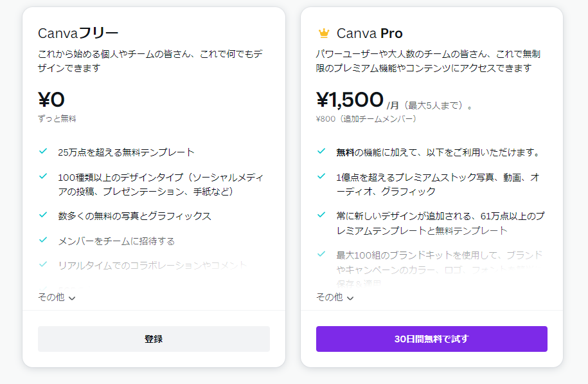This screenshot has width=588, height=384.
Task: Click checkmark beside 常に新しいデザインが追加される
Action: click(321, 215)
